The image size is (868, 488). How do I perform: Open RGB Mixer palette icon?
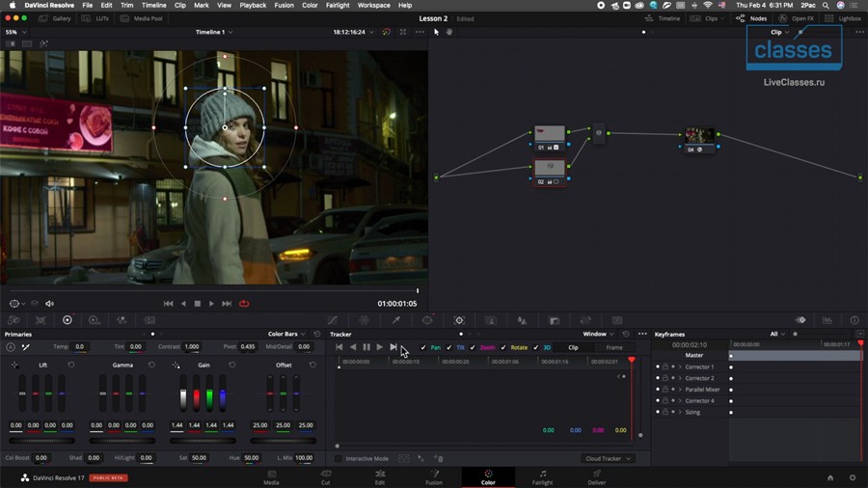tap(122, 320)
